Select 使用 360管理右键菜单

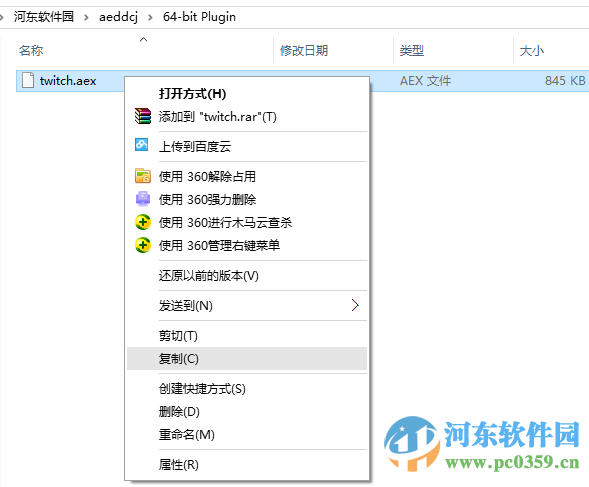(x=247, y=245)
